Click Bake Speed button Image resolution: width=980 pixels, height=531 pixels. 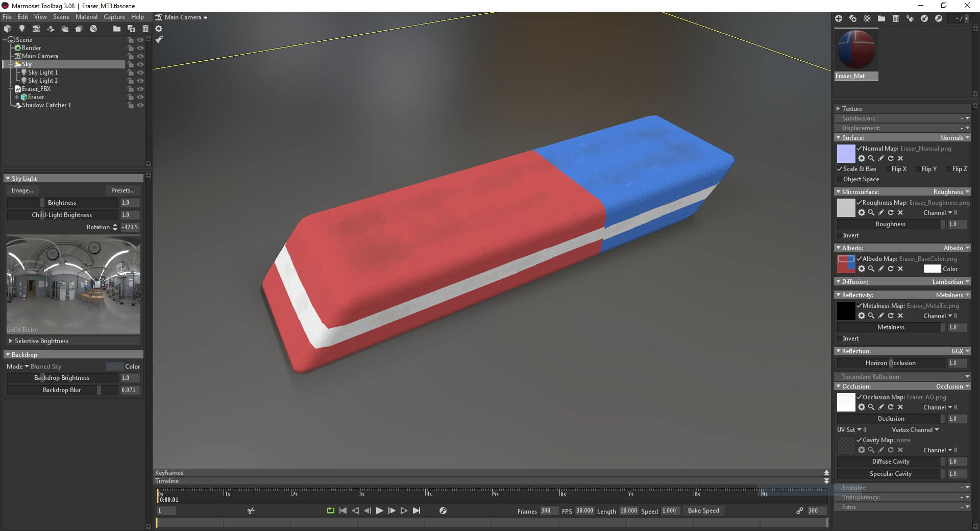click(703, 511)
